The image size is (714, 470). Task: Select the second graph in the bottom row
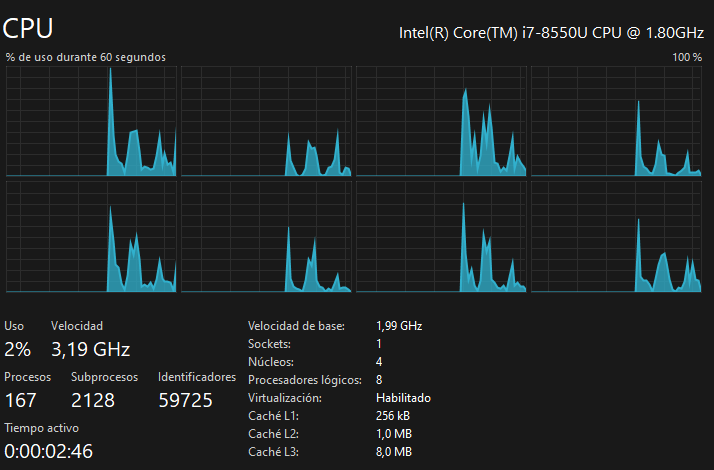pos(266,237)
